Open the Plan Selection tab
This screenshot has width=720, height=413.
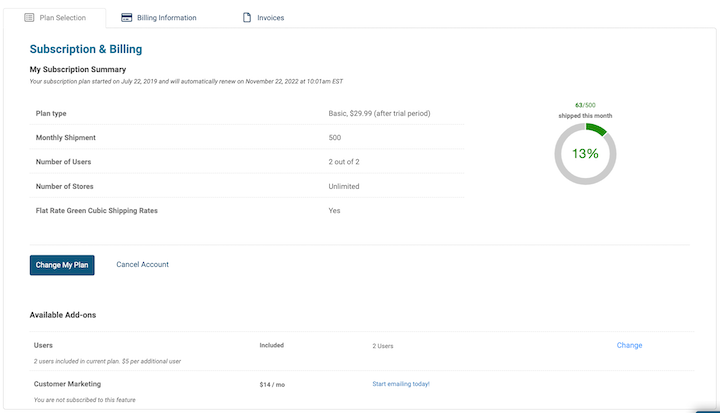click(x=55, y=18)
